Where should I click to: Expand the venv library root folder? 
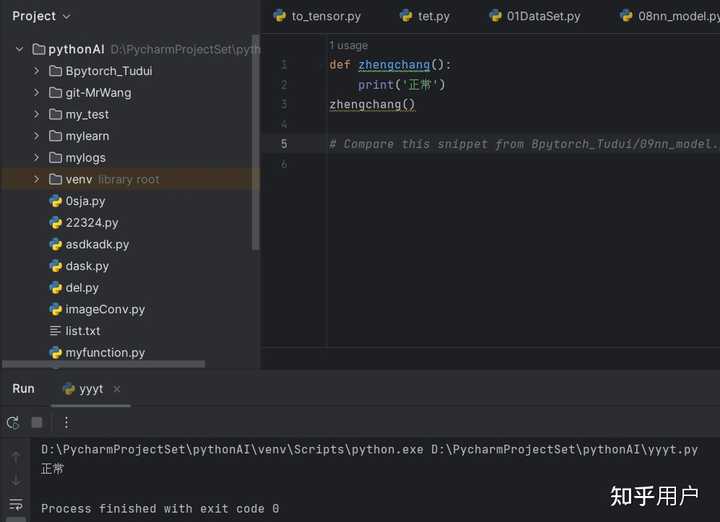(37, 179)
